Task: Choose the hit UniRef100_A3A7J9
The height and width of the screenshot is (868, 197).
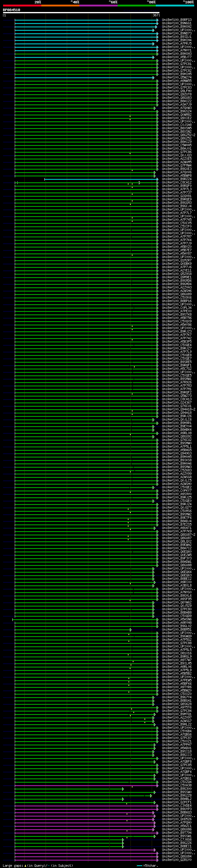Action: point(177,104)
